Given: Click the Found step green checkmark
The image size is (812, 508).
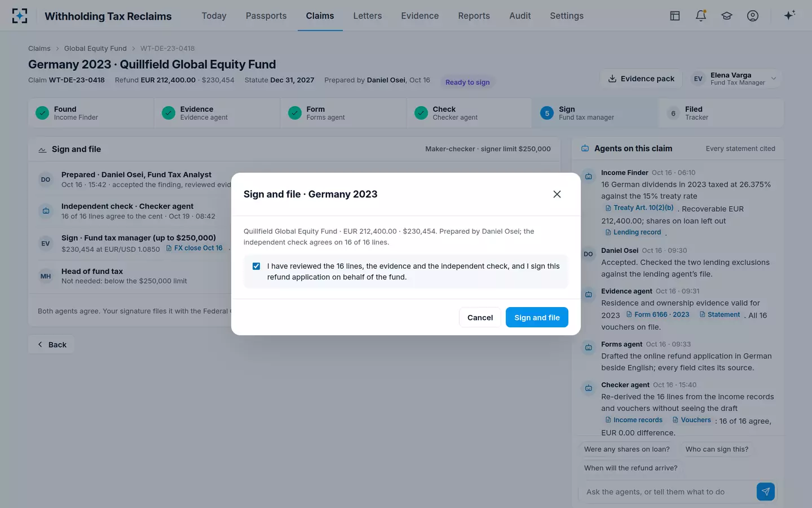Looking at the screenshot, I should tap(42, 113).
